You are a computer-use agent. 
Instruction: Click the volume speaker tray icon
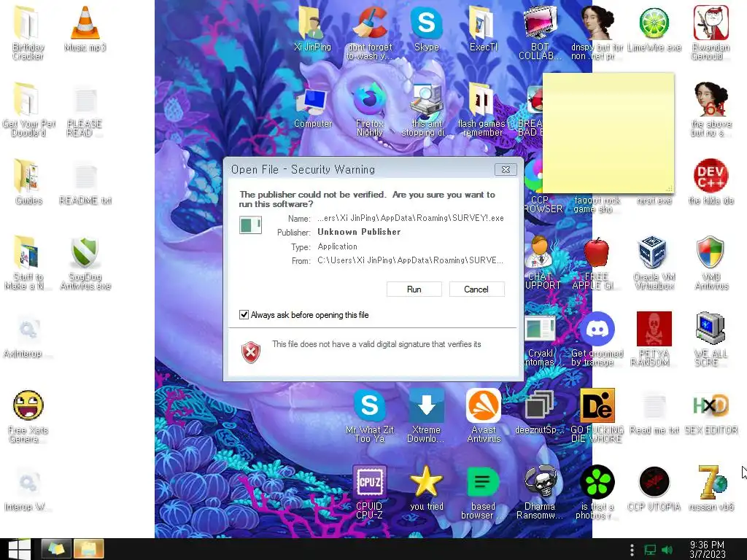point(667,550)
